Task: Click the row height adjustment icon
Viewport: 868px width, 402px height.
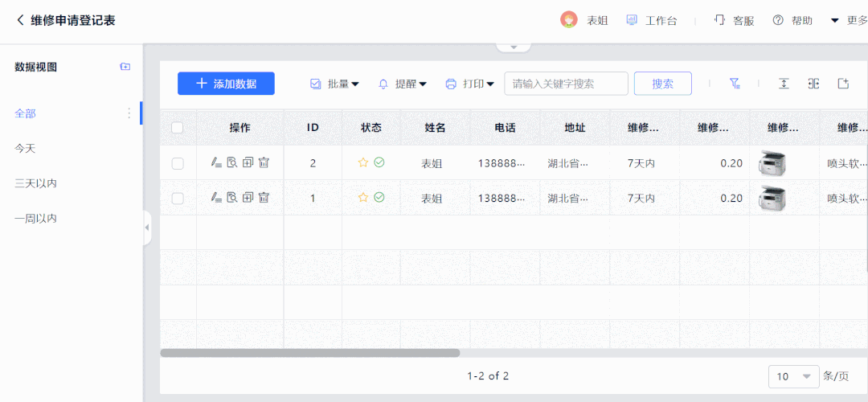Action: tap(784, 84)
